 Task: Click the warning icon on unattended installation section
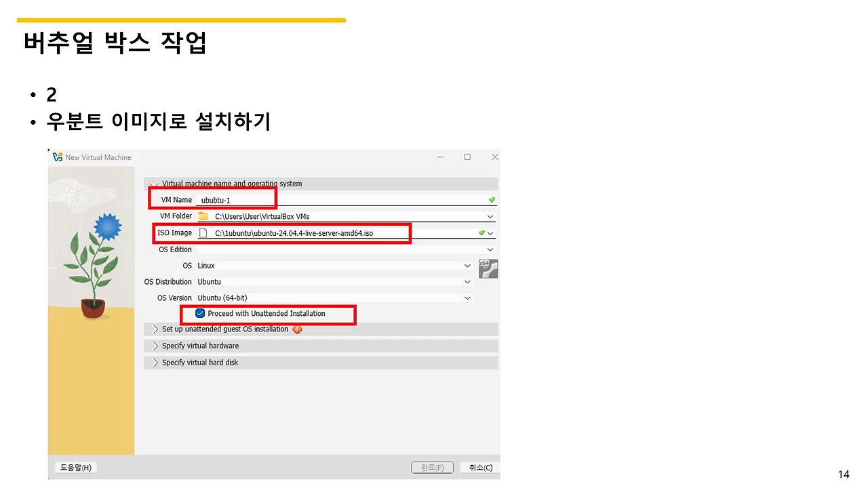[297, 329]
